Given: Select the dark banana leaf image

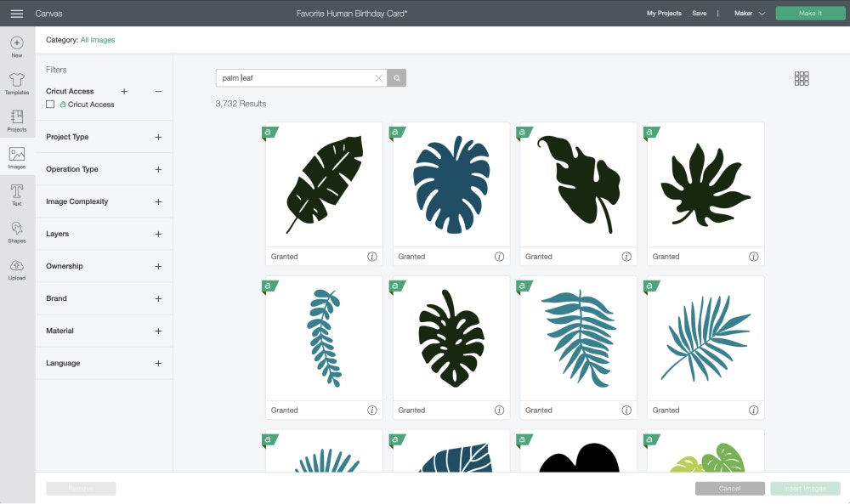Looking at the screenshot, I should pyautogui.click(x=324, y=184).
